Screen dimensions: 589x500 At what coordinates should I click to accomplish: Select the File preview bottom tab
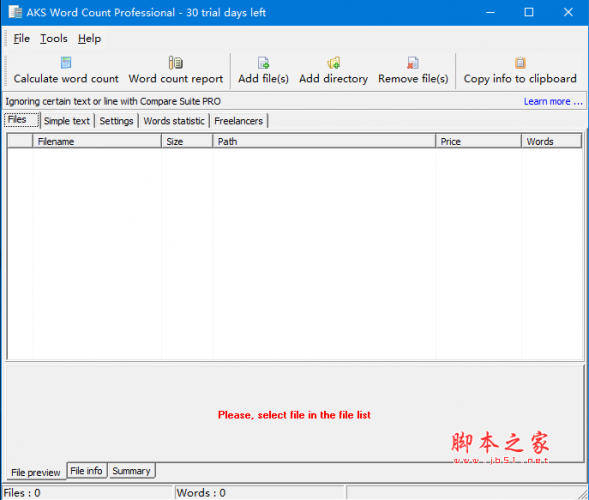[x=36, y=472]
